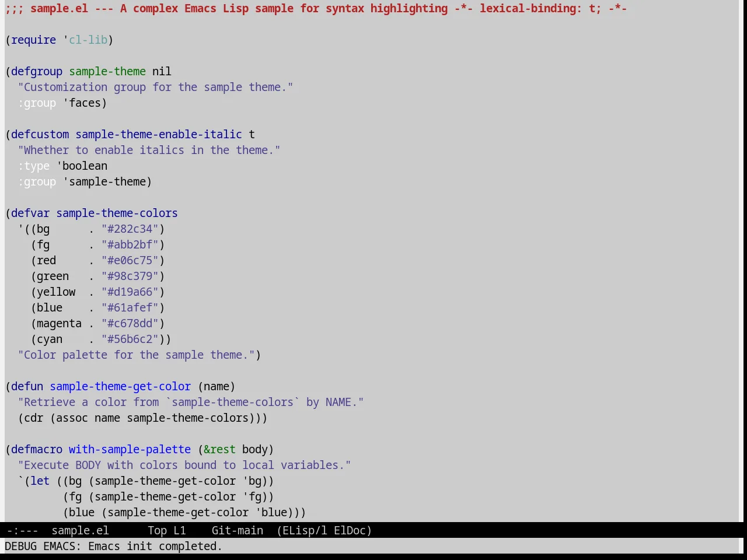Click 'sample-theme-enable-italic' variable name
Screen dimensions: 747x560
point(159,134)
